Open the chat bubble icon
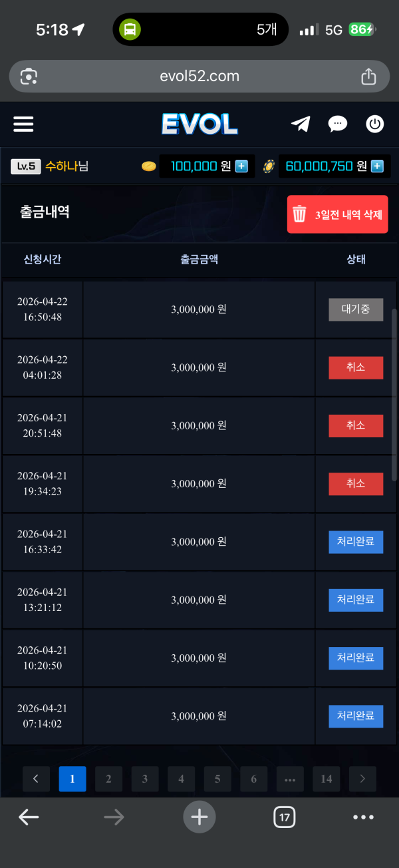The width and height of the screenshot is (399, 868). click(338, 124)
